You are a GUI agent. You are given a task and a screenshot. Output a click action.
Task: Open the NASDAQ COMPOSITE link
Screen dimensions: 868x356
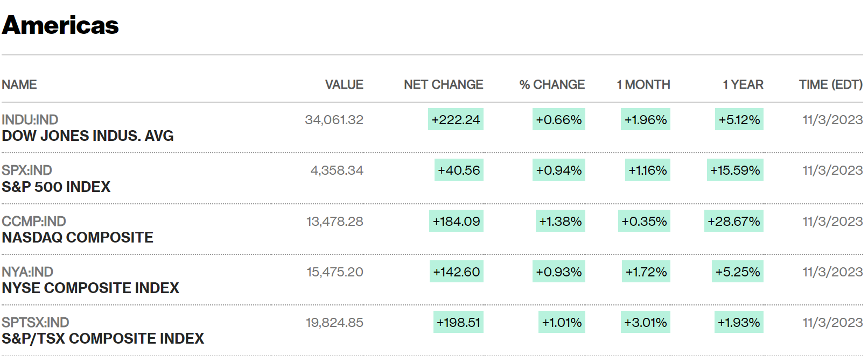[x=78, y=238]
